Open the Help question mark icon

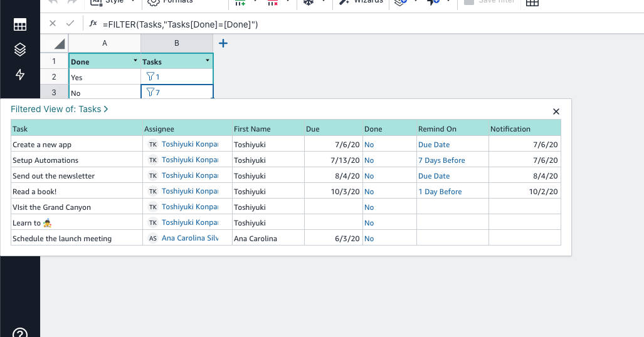(x=19, y=333)
